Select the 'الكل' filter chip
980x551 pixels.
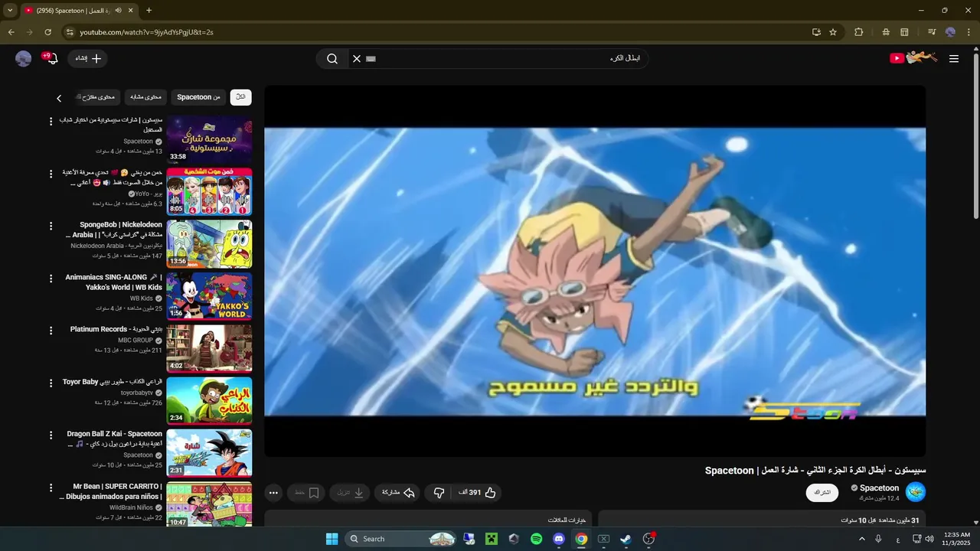click(x=240, y=97)
